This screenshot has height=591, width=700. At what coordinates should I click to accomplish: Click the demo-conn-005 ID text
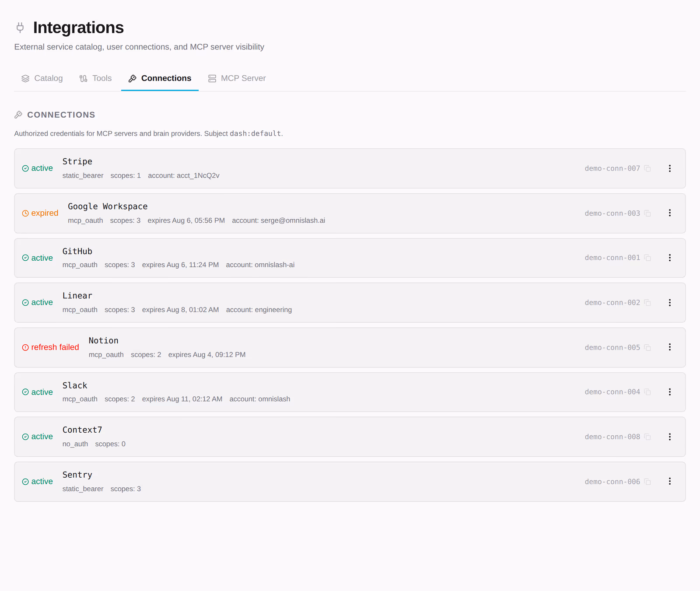pyautogui.click(x=612, y=347)
